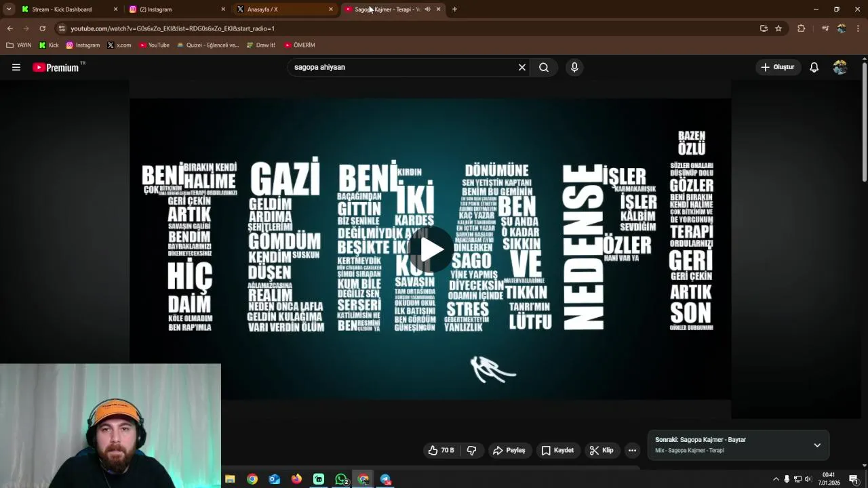Switch to the Anasayfa / X tab
Image resolution: width=868 pixels, height=488 pixels.
coord(285,9)
